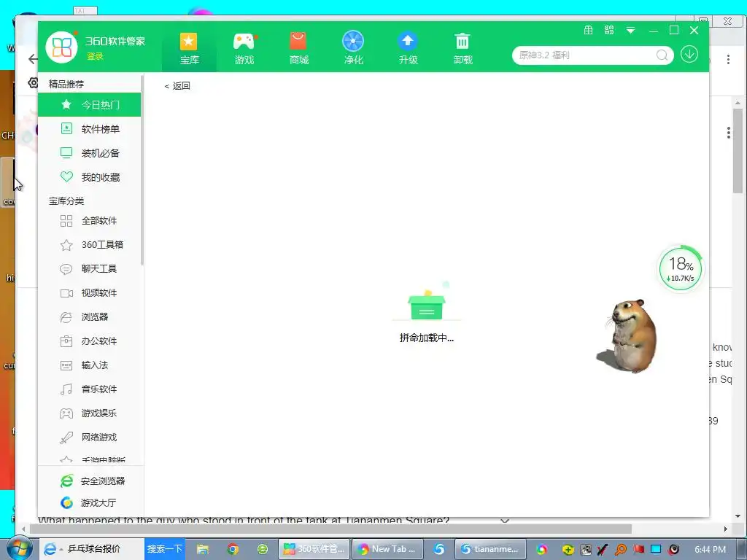Screen dimensions: 747x560
Task: Click the < 返回 back link
Action: pos(177,86)
